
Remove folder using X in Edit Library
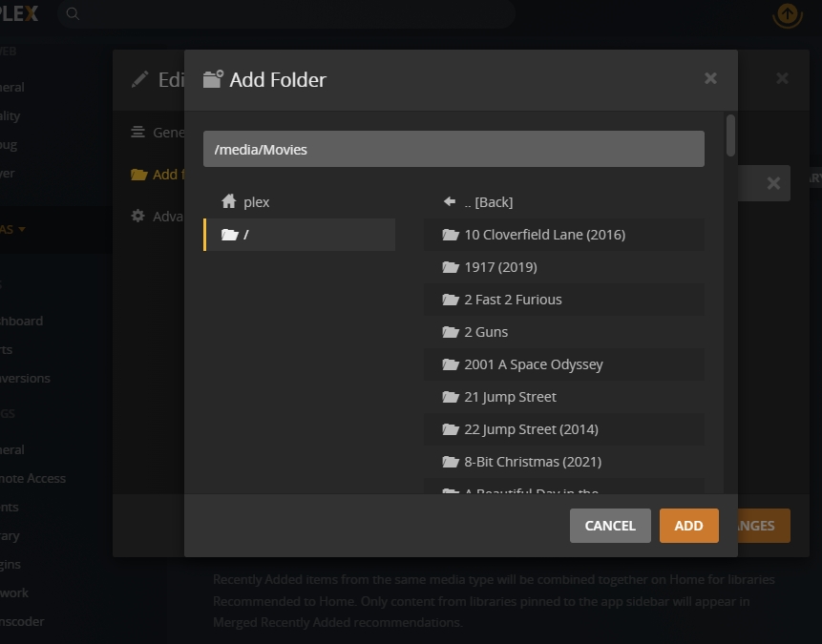pos(773,183)
